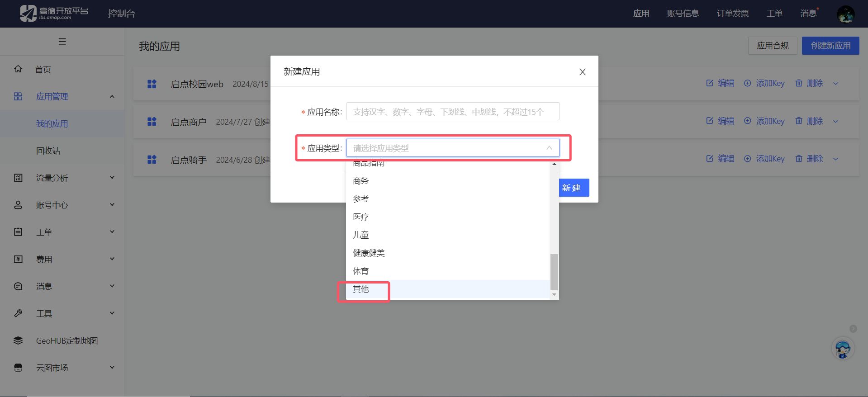
Task: Expand the 启点骑手 app row chevron
Action: pyautogui.click(x=835, y=159)
